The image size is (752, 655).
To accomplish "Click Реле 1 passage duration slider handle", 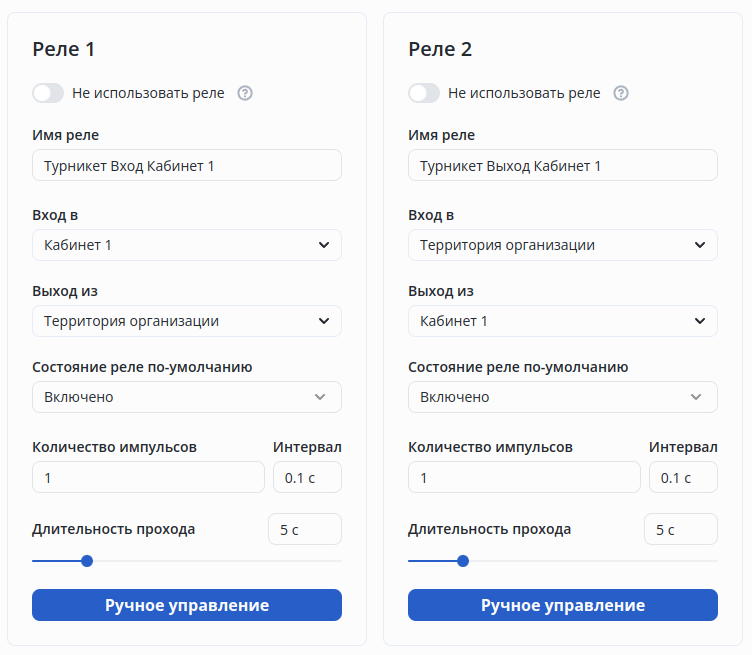I will (87, 561).
